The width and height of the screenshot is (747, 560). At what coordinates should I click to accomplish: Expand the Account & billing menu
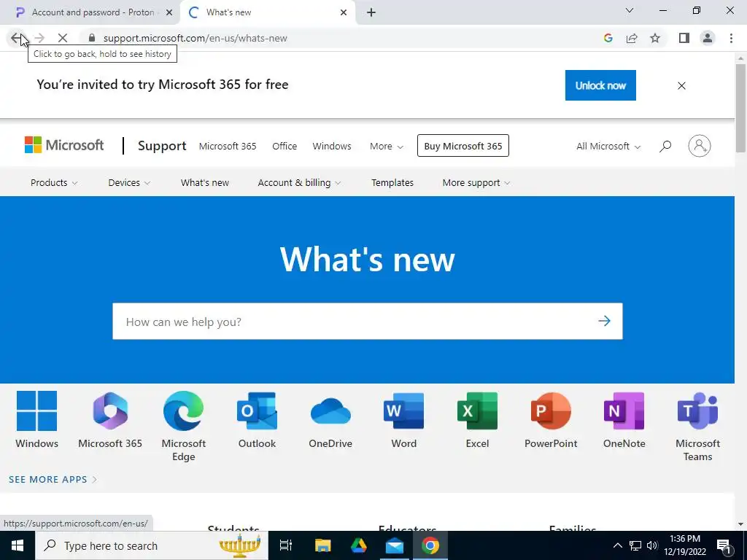tap(299, 183)
